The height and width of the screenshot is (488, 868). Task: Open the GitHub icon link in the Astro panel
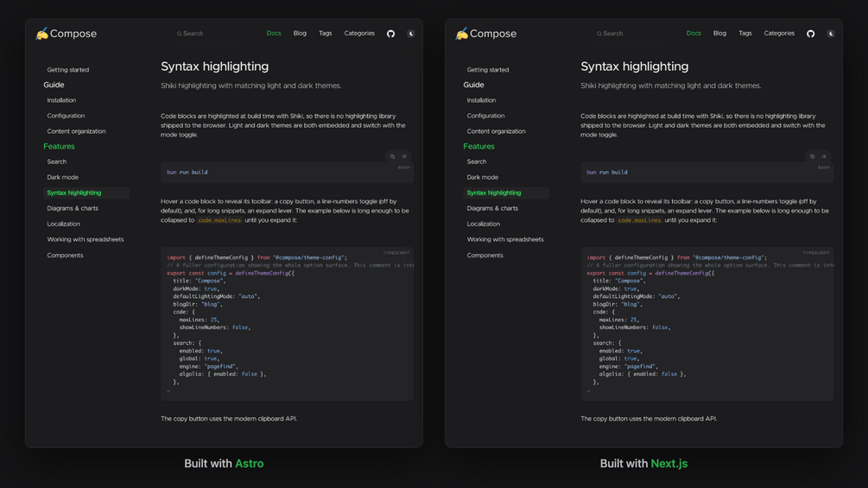coord(391,34)
